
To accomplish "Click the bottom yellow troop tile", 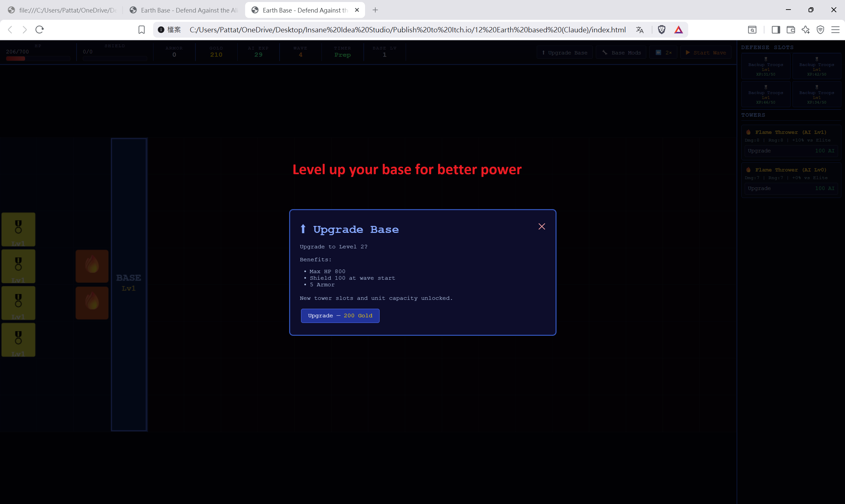I will (18, 340).
